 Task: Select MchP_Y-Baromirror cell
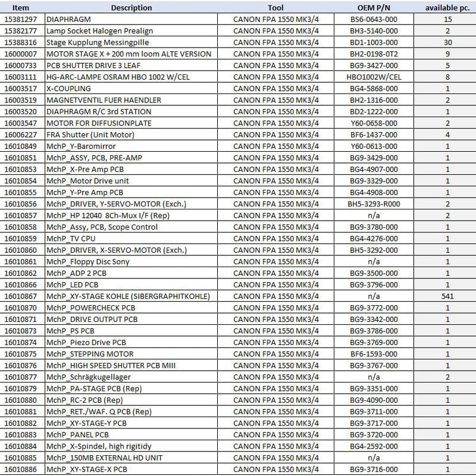(x=131, y=146)
